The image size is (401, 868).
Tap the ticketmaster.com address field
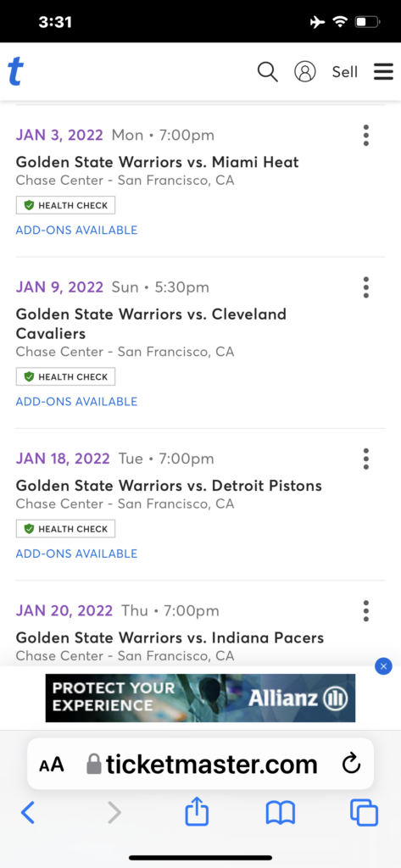point(200,764)
